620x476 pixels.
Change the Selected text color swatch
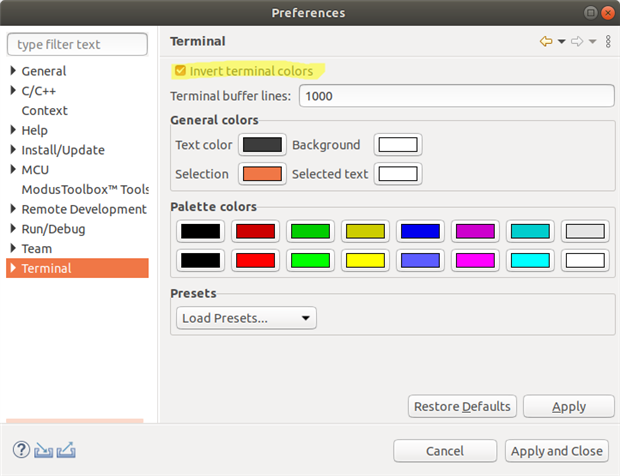[x=398, y=174]
